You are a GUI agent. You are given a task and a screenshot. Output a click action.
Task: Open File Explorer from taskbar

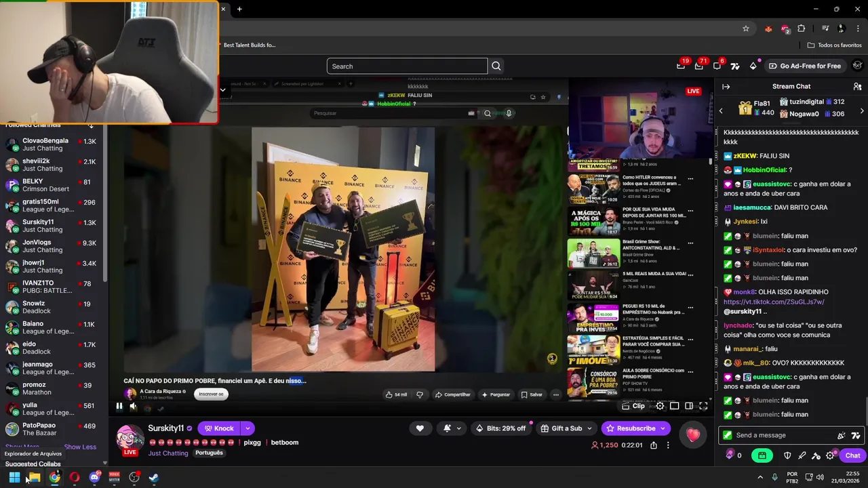35,477
